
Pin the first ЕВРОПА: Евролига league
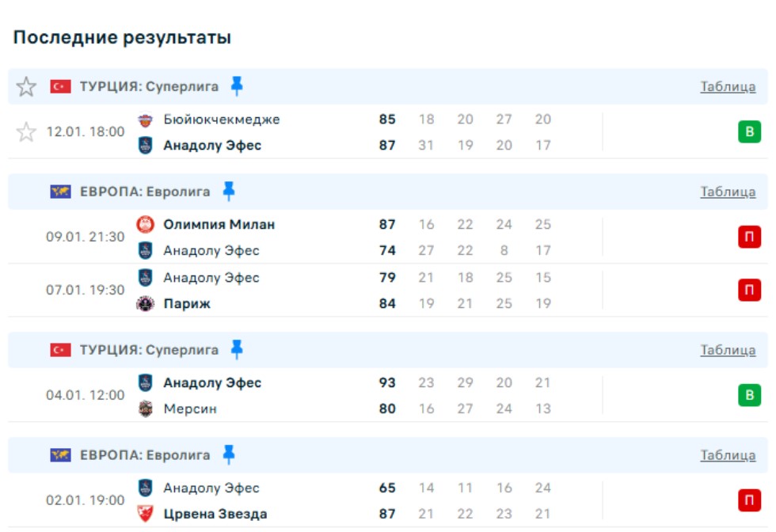click(229, 191)
